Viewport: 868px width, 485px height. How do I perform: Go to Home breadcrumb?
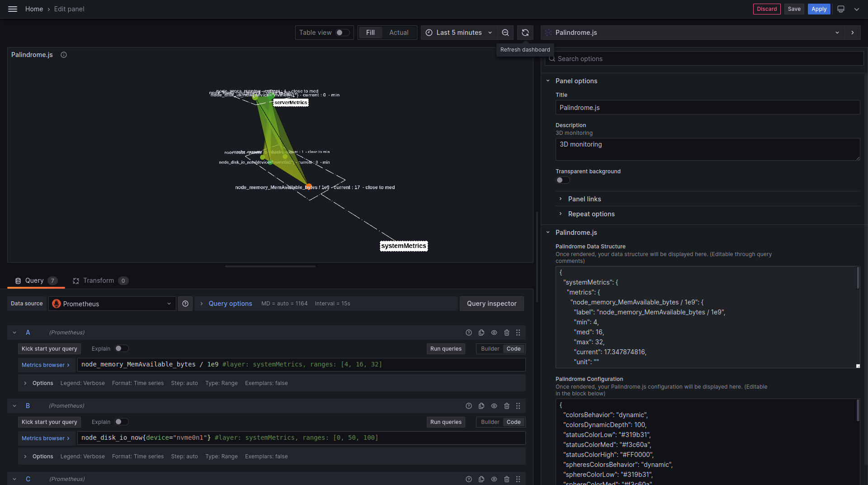[34, 9]
